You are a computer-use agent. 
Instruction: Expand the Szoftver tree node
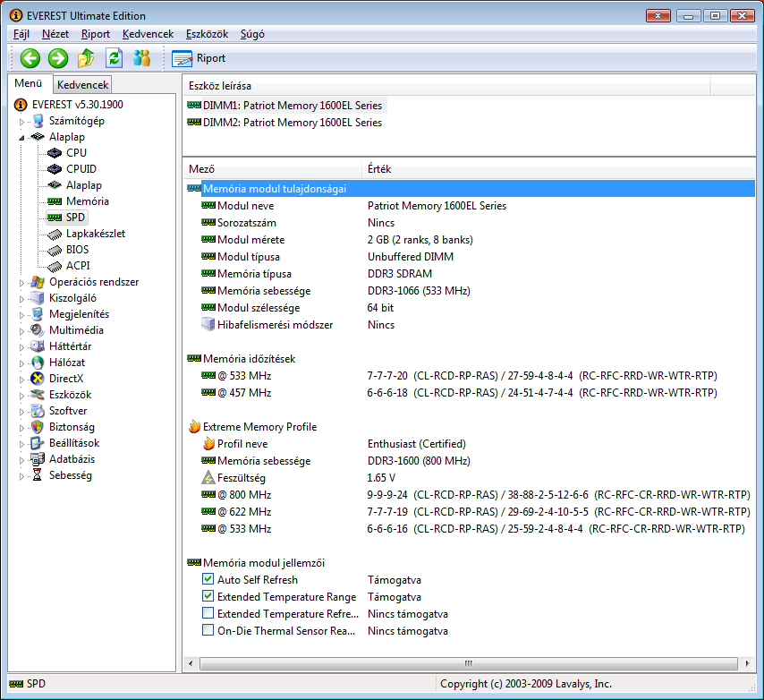point(21,412)
